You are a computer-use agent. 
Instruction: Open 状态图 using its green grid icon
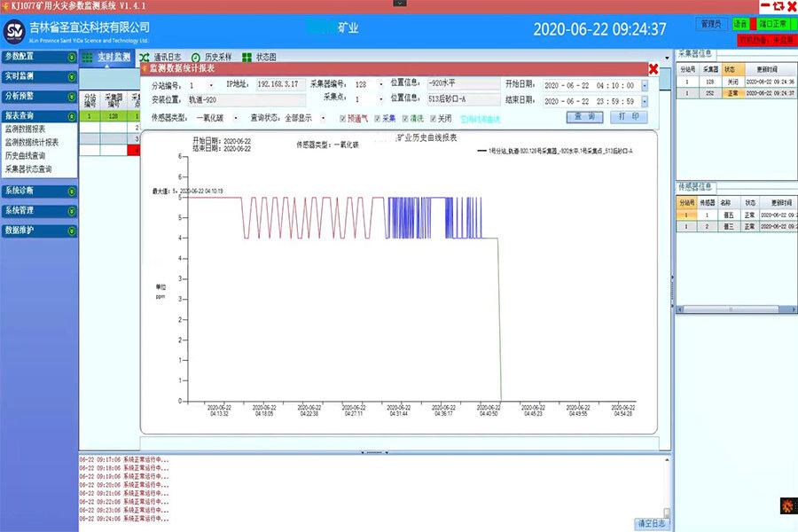pyautogui.click(x=246, y=58)
